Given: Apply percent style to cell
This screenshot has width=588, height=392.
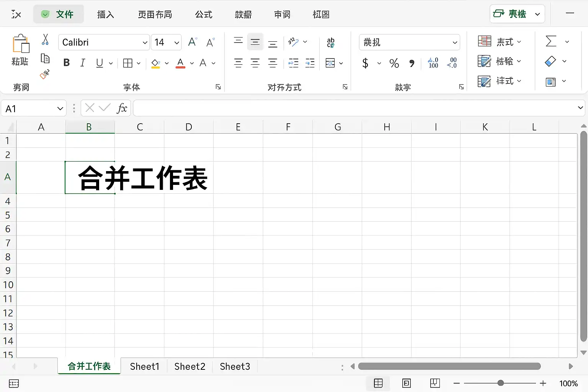Looking at the screenshot, I should 394,63.
